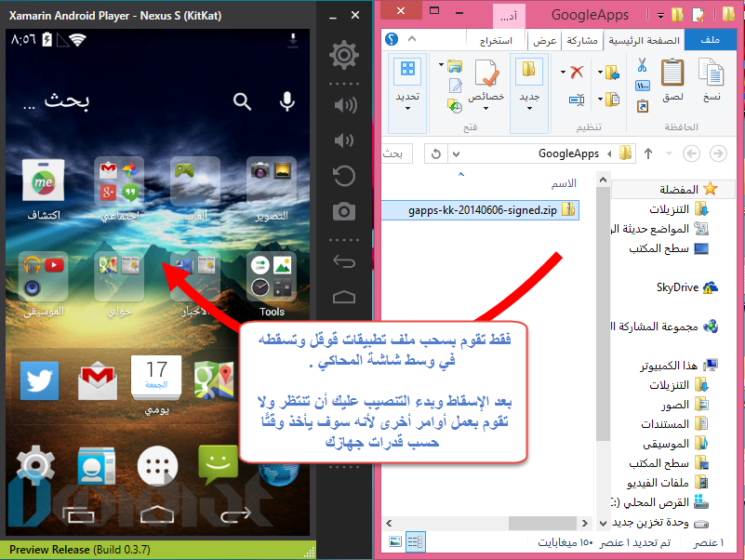This screenshot has width=745, height=560.
Task: Open the Gmail app in dock
Action: pos(98,380)
